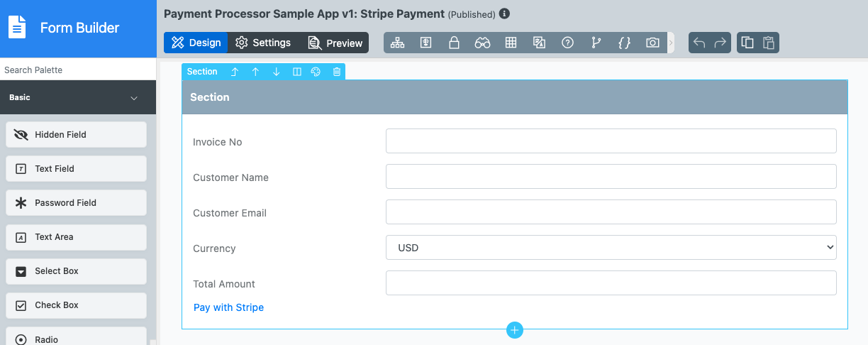Viewport: 868px width, 345px height.
Task: Paste element from clipboard
Action: pos(769,43)
